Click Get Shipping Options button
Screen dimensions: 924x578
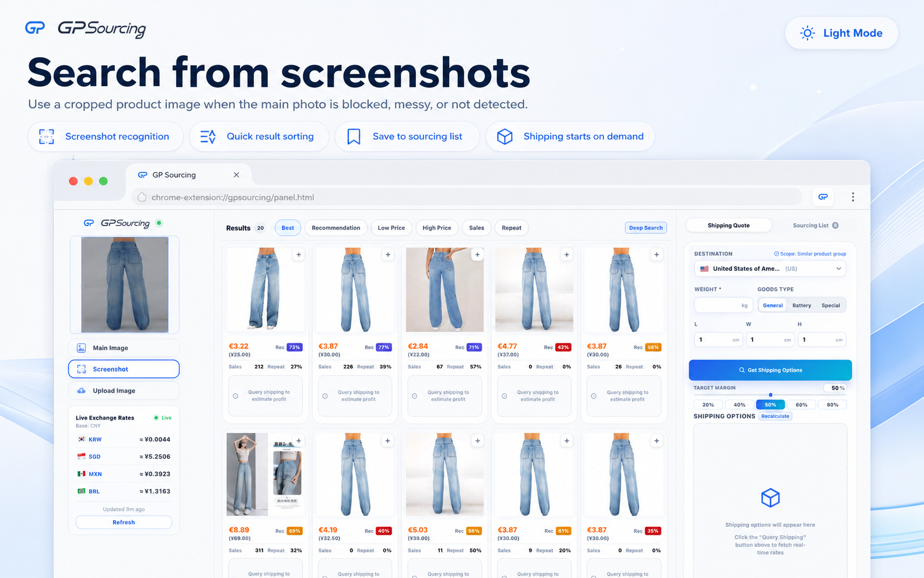(770, 370)
